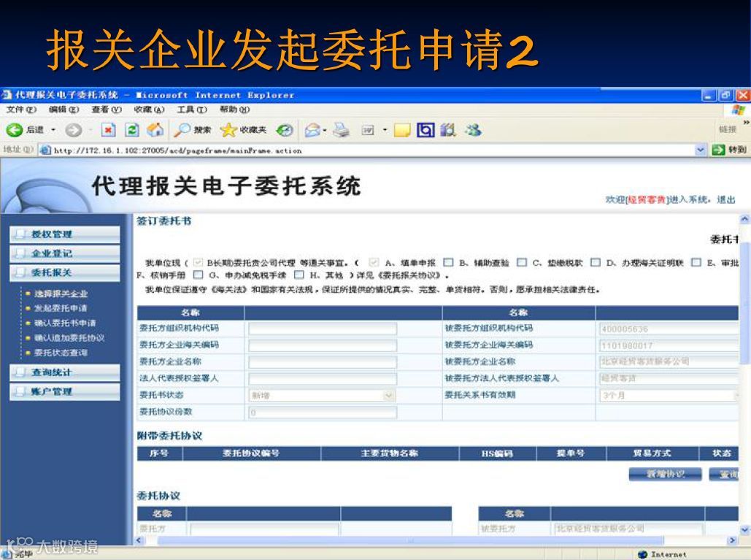Select 确认委托书申请 in the sidebar
Image resolution: width=751 pixels, height=560 pixels.
click(x=65, y=323)
